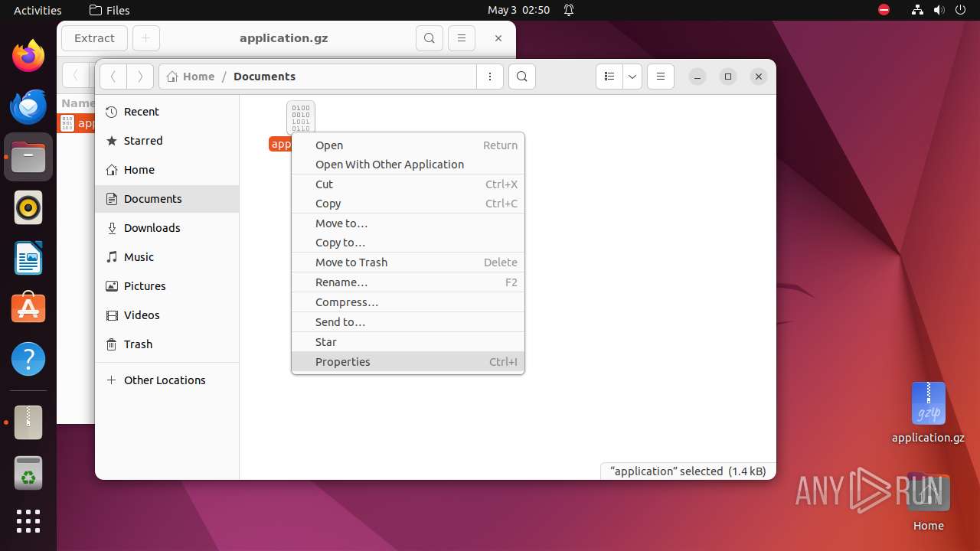The width and height of the screenshot is (980, 551).
Task: Open network status in top bar
Action: [x=917, y=10]
